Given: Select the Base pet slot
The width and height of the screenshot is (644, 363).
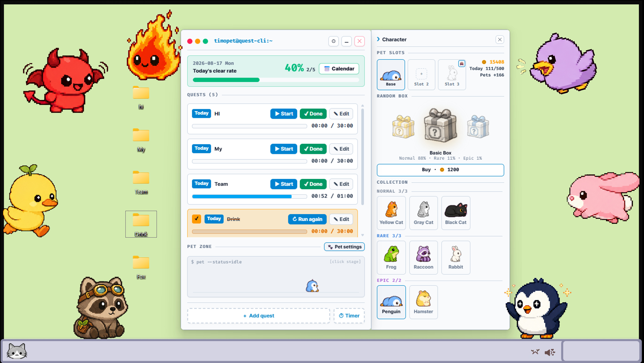Looking at the screenshot, I should [x=391, y=75].
